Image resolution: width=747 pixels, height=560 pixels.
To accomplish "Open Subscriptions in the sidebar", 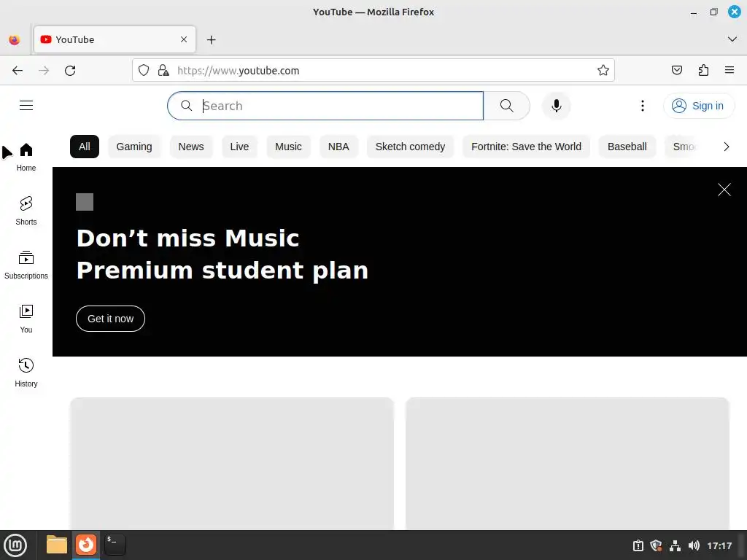I will coord(26,265).
